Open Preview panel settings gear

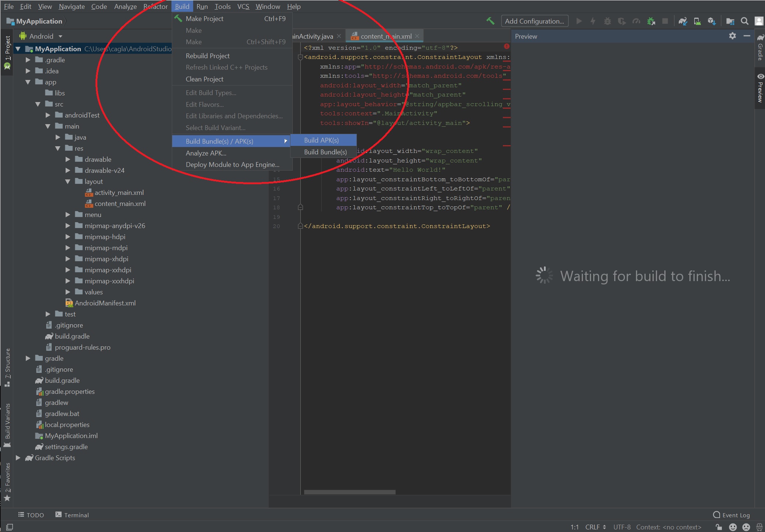pyautogui.click(x=733, y=36)
